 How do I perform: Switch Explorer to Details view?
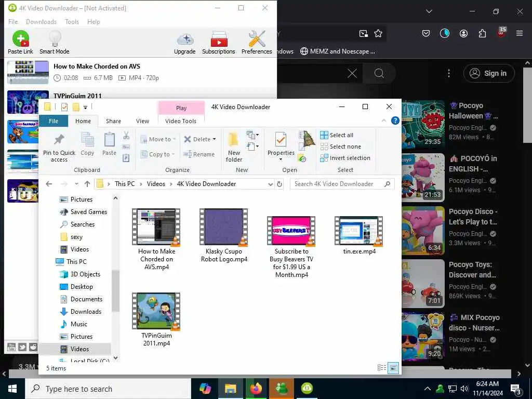click(x=382, y=368)
